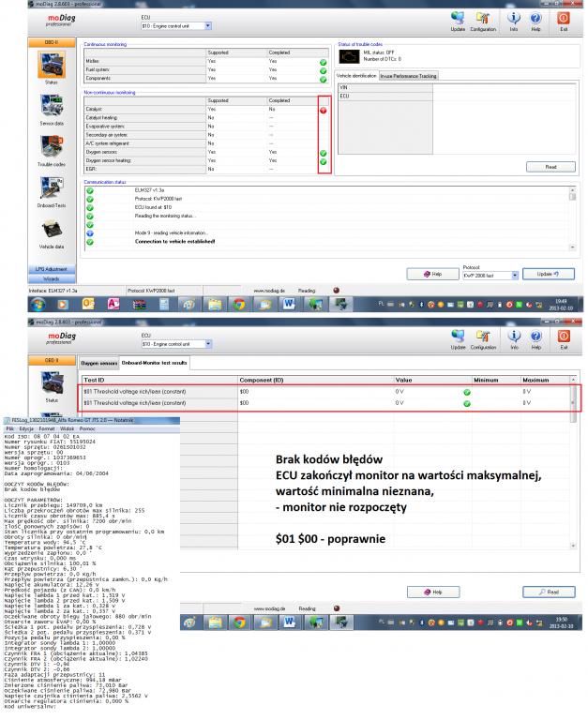The width and height of the screenshot is (588, 720).
Task: Expand the ECU dropdown in the moDiag Status window
Action: tap(208, 26)
